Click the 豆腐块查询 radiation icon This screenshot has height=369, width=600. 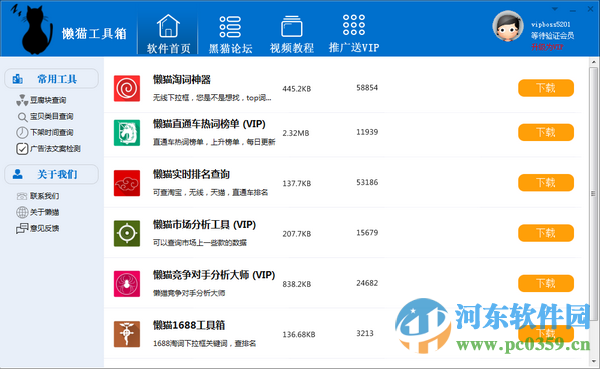22,100
